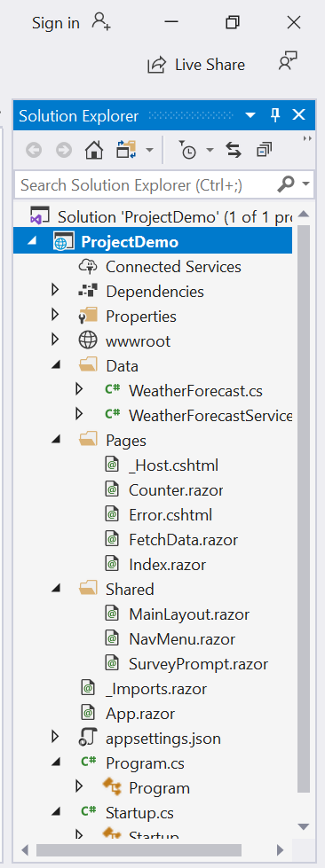Screen dimensions: 325x868
Task: Expand the Dependencies node
Action: pyautogui.click(x=54, y=290)
